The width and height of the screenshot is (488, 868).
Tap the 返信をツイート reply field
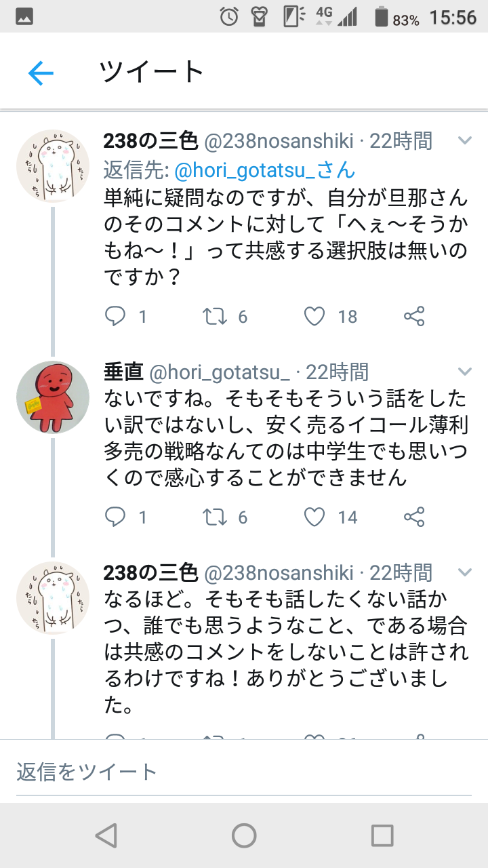tap(244, 772)
